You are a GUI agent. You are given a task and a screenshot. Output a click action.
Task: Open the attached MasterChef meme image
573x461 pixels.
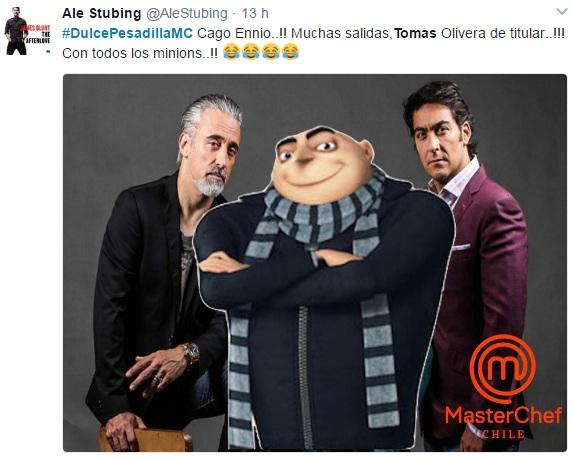[315, 263]
